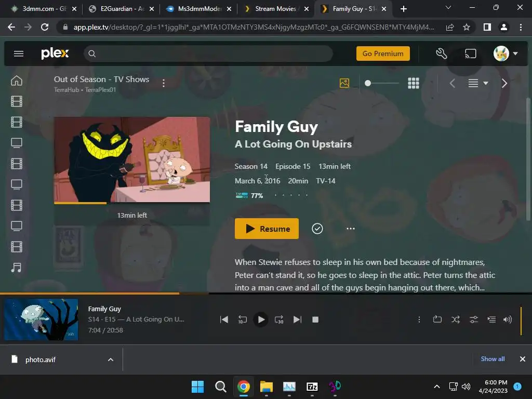Open Plex settings wrench icon
Viewport: 532px width, 399px height.
click(442, 54)
